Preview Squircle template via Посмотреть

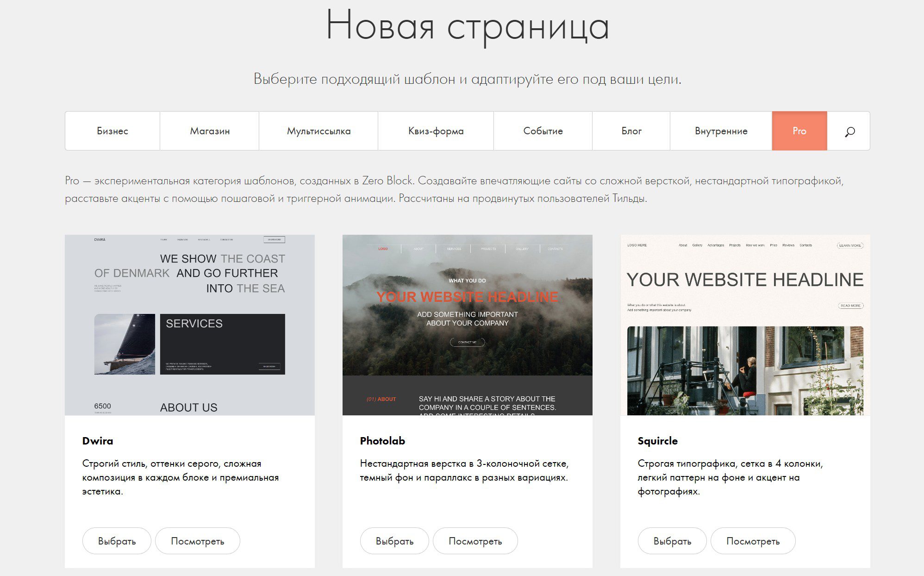pos(753,541)
